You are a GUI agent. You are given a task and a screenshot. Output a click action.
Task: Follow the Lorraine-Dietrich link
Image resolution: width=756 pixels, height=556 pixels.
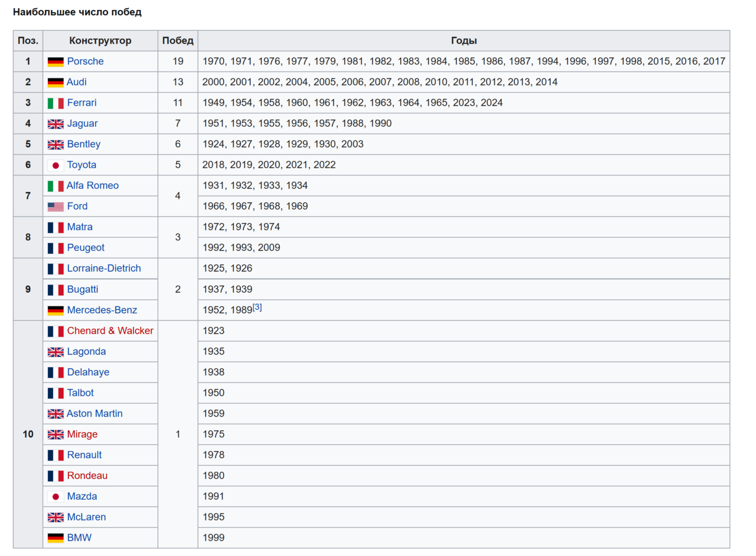pyautogui.click(x=104, y=268)
